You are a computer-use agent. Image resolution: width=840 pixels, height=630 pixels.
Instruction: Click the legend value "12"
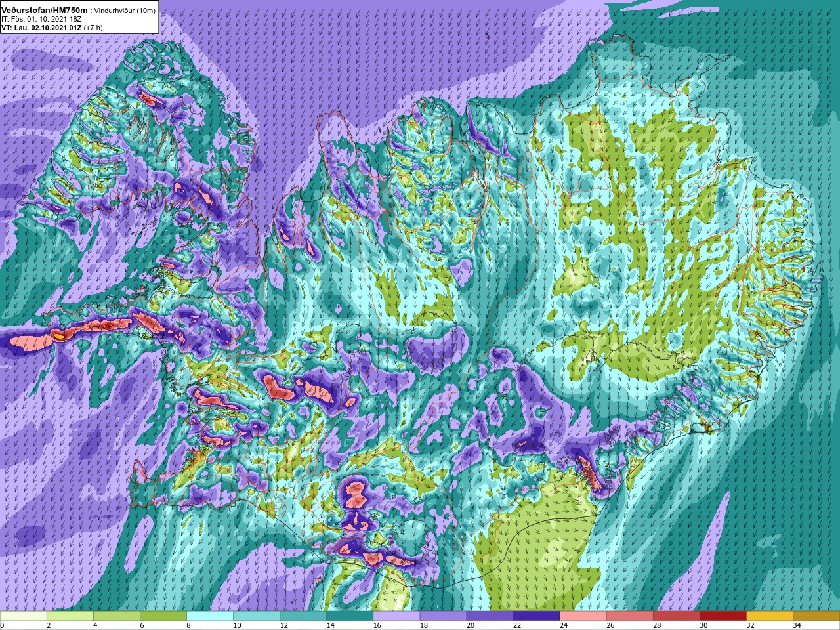click(283, 625)
